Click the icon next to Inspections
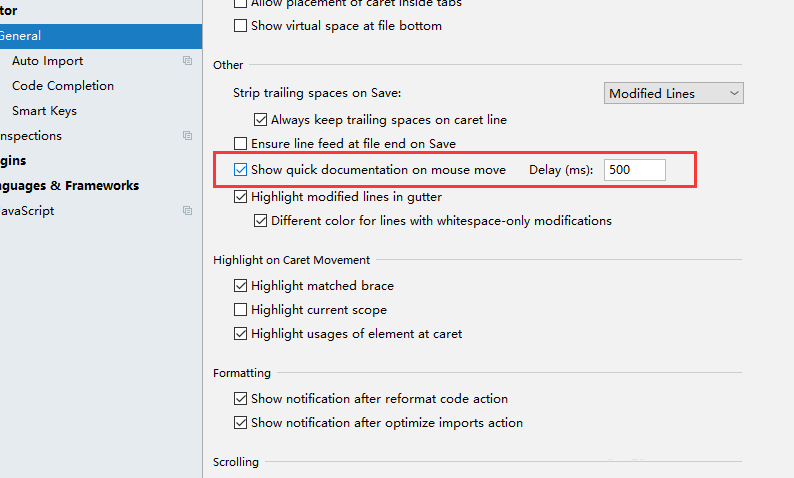The height and width of the screenshot is (478, 794). pyautogui.click(x=187, y=136)
